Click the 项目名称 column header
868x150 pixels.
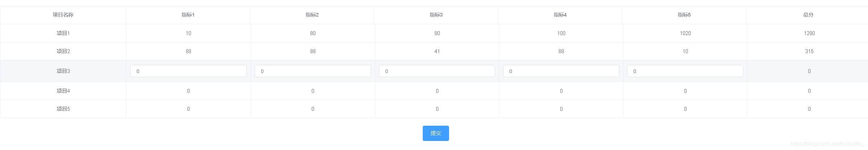tap(63, 15)
